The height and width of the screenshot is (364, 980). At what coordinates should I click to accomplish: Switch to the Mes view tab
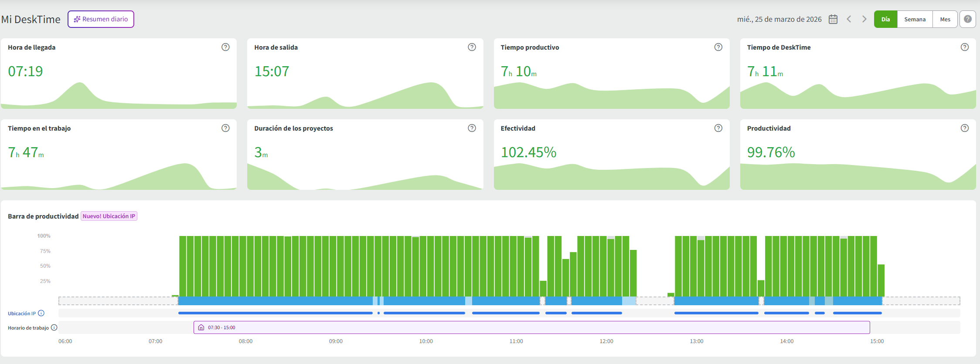pos(945,19)
